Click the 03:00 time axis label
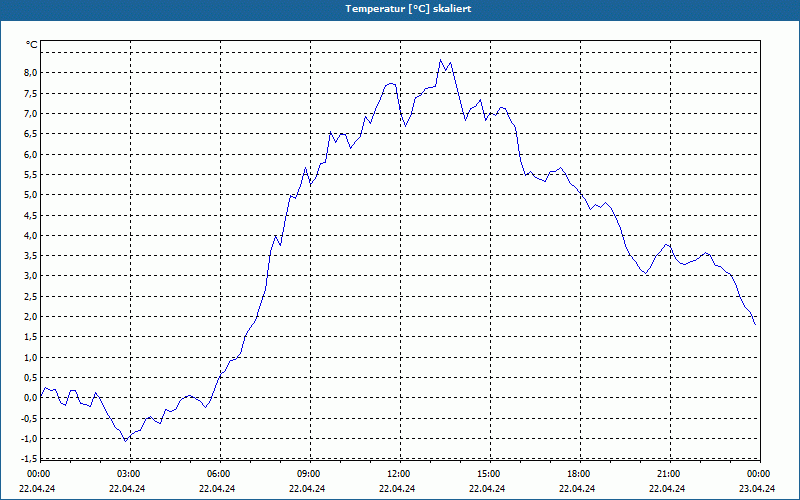800x500 pixels. pos(129,474)
